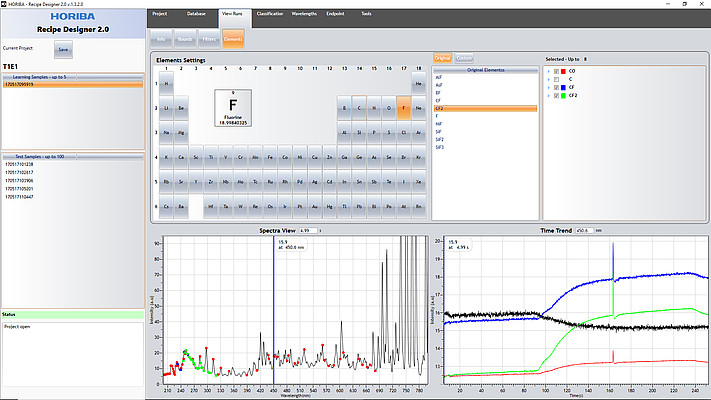
Task: Click the blue CF color swatch
Action: coord(563,88)
